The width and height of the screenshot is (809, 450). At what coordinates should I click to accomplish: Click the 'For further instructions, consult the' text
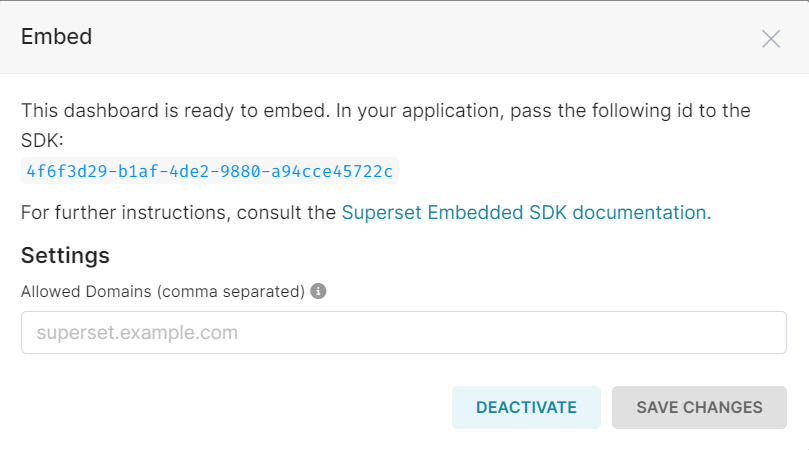pos(178,212)
